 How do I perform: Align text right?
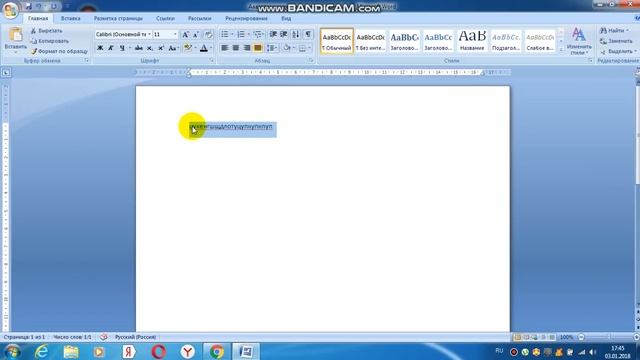tap(247, 48)
